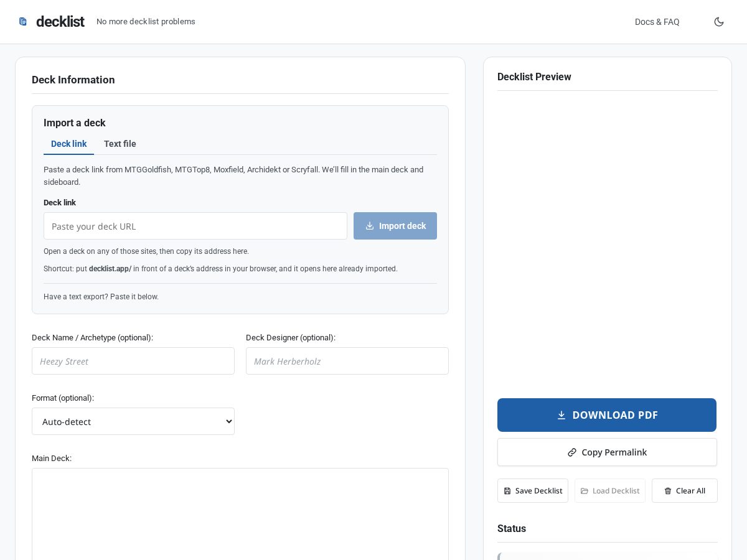Click the No more decklist problems tagline
747x560 pixels.
(146, 22)
